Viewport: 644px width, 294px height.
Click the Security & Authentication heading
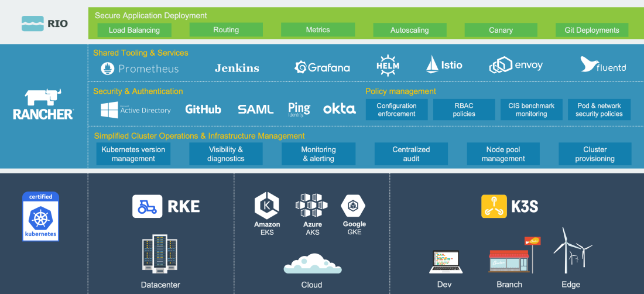[x=138, y=91]
